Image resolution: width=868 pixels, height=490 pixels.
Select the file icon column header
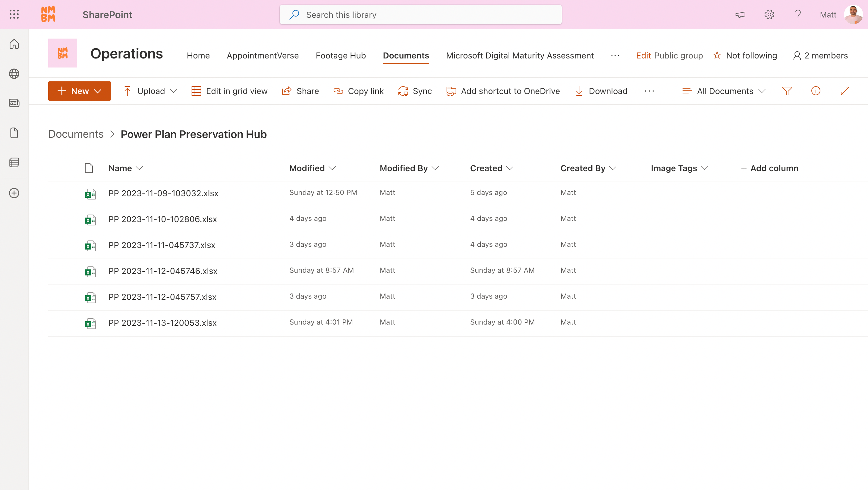click(x=89, y=168)
